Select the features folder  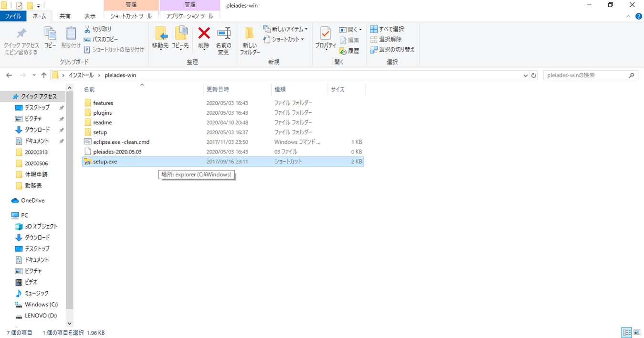(223, 103)
